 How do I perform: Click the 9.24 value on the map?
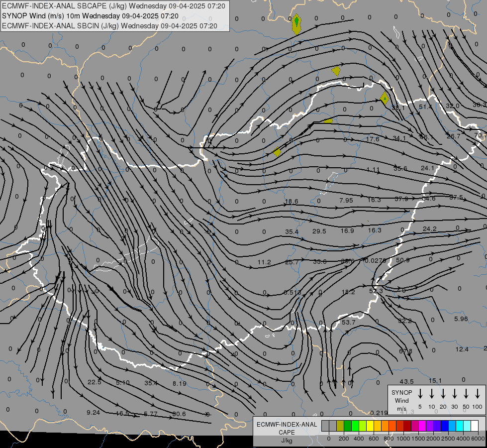[x=93, y=413]
